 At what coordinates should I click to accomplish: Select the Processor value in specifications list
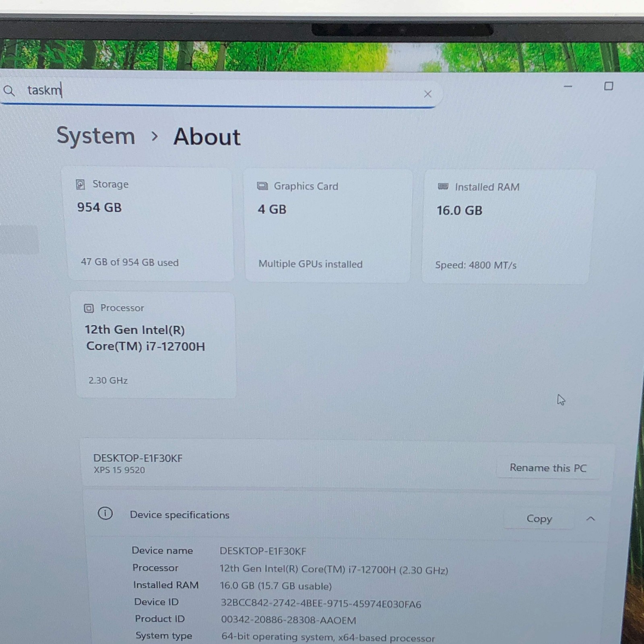(x=334, y=569)
